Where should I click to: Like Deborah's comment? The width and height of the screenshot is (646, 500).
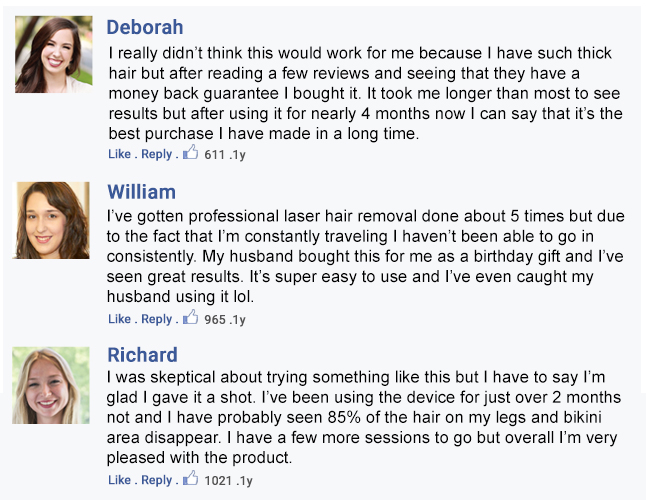[119, 154]
